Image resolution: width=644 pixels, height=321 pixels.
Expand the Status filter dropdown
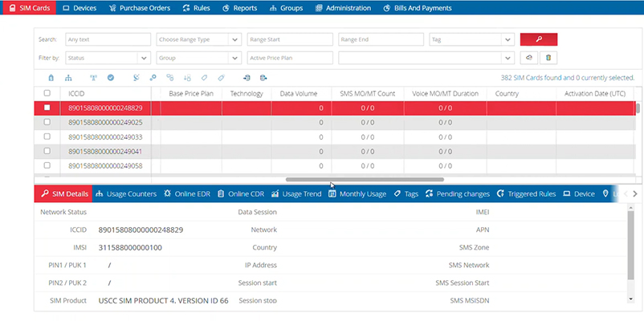coord(108,58)
